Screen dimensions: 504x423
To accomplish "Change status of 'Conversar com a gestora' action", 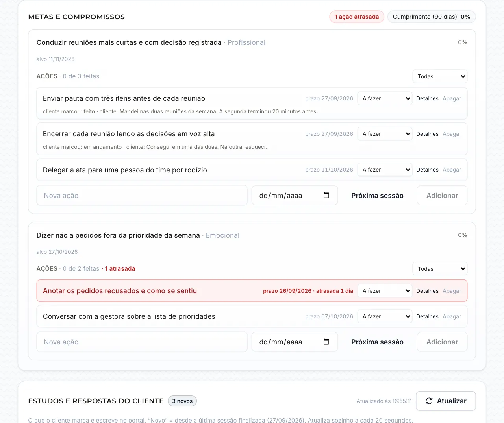I will (x=385, y=316).
